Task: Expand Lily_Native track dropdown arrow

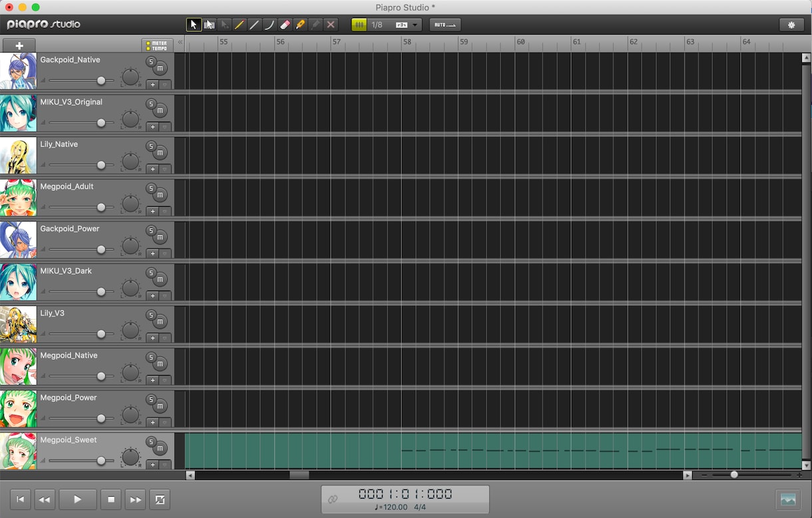Action: (164, 169)
